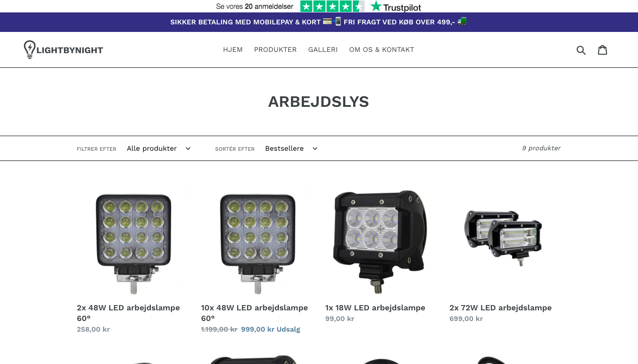
Task: Click Se vores 20 anmeldelser link
Action: (x=255, y=6)
